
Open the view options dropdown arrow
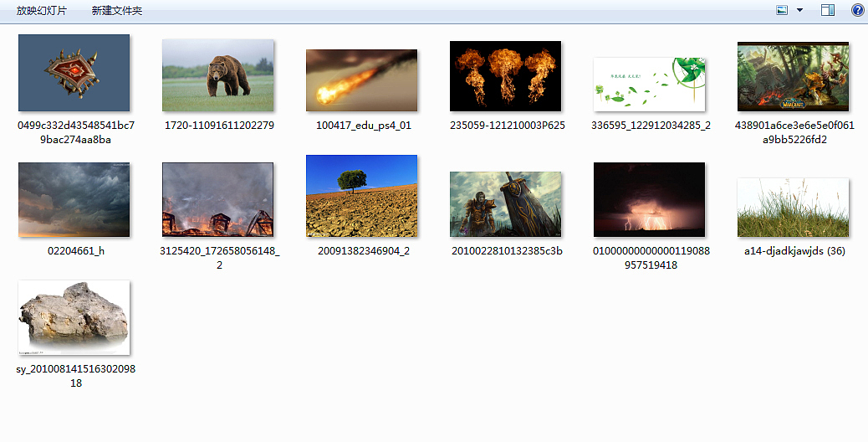point(799,10)
